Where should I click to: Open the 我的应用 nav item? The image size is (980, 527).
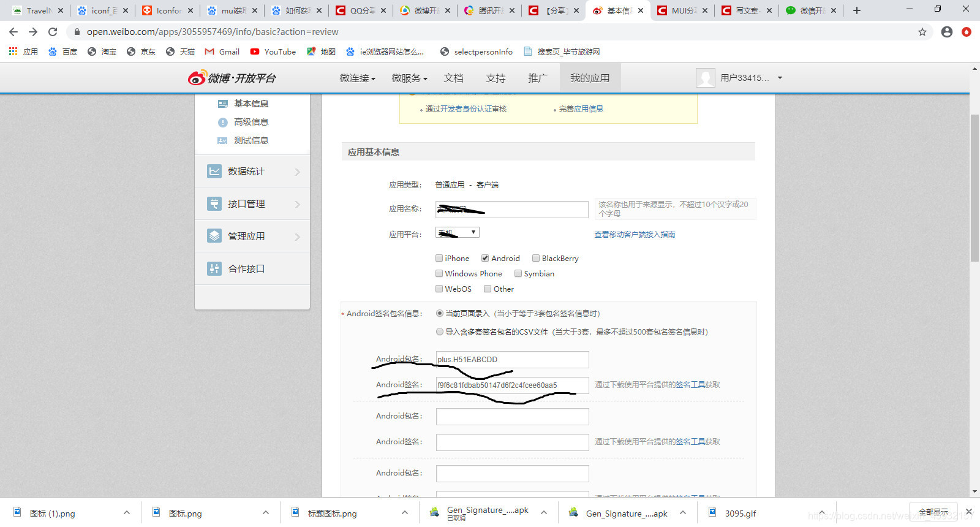click(x=590, y=78)
